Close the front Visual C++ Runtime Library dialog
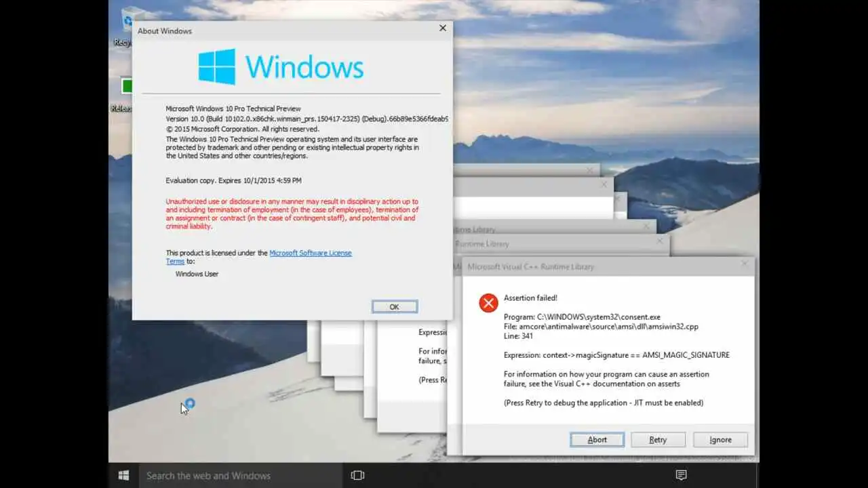 tap(744, 264)
